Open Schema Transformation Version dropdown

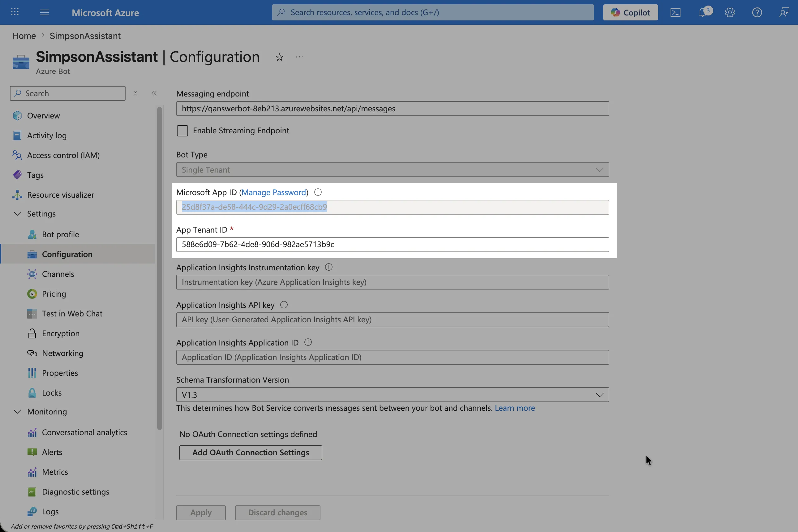(x=393, y=395)
